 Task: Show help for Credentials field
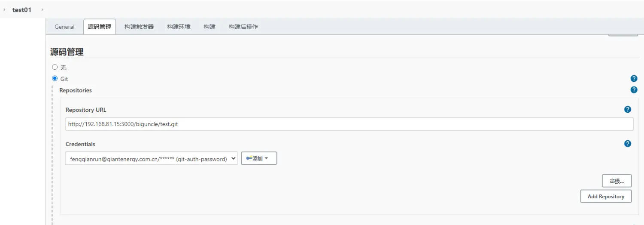pos(628,144)
